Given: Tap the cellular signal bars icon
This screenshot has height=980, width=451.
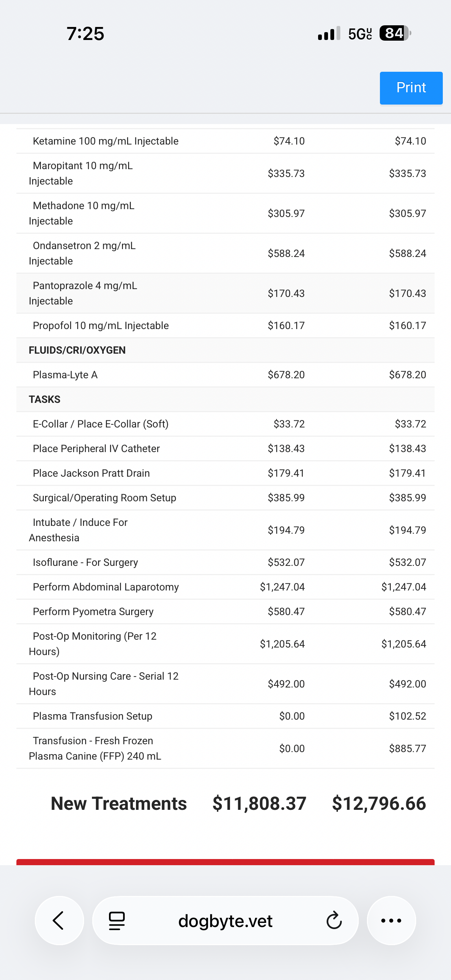Looking at the screenshot, I should (329, 34).
